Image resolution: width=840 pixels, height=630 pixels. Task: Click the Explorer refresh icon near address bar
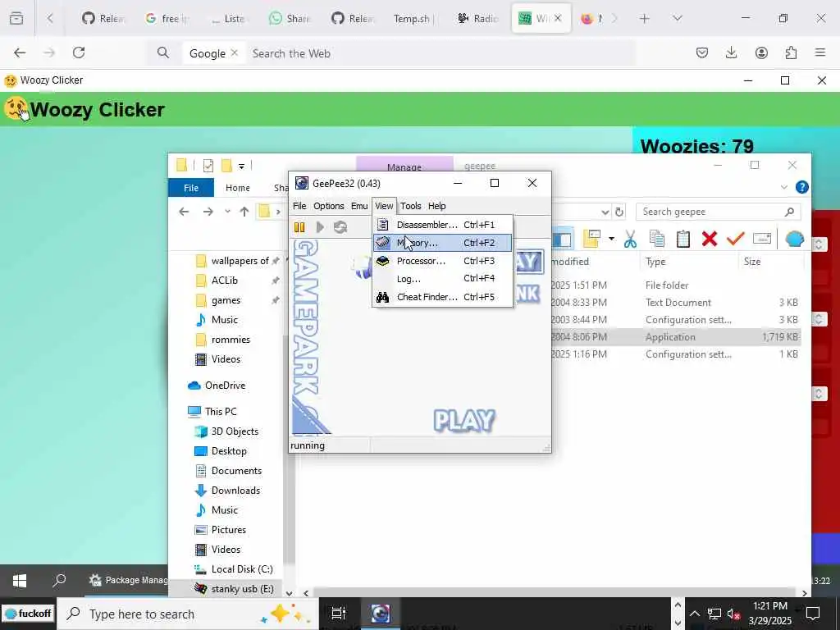tap(619, 212)
